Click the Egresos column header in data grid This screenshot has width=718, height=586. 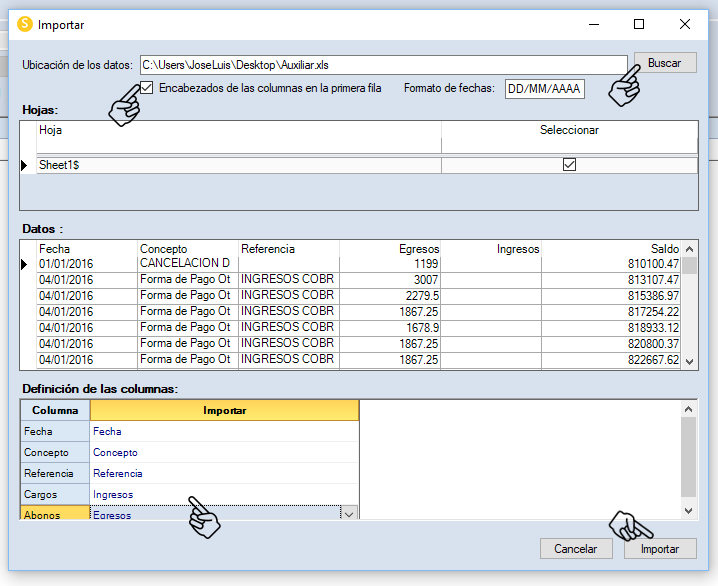click(x=390, y=249)
